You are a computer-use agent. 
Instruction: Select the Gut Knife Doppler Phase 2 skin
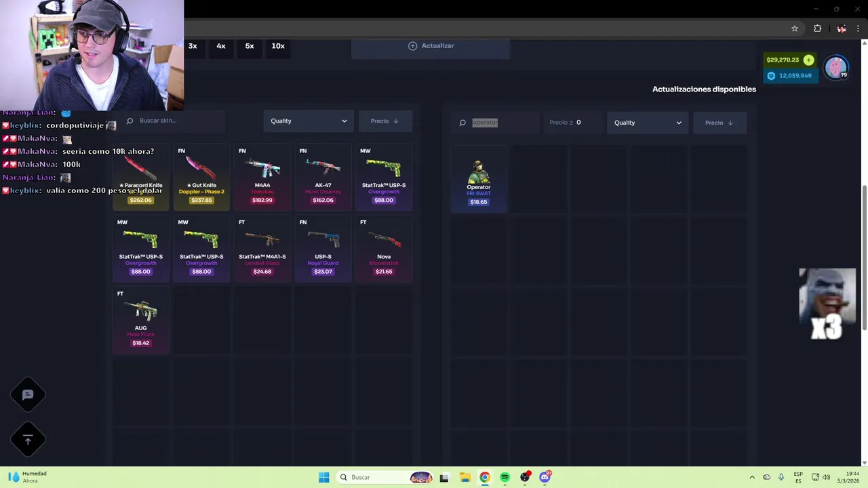coord(201,177)
